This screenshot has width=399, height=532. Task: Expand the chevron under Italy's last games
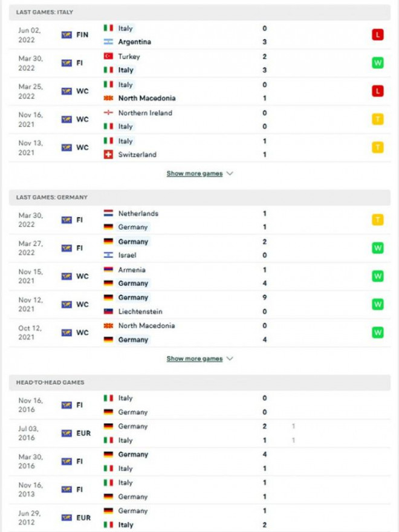click(x=229, y=174)
